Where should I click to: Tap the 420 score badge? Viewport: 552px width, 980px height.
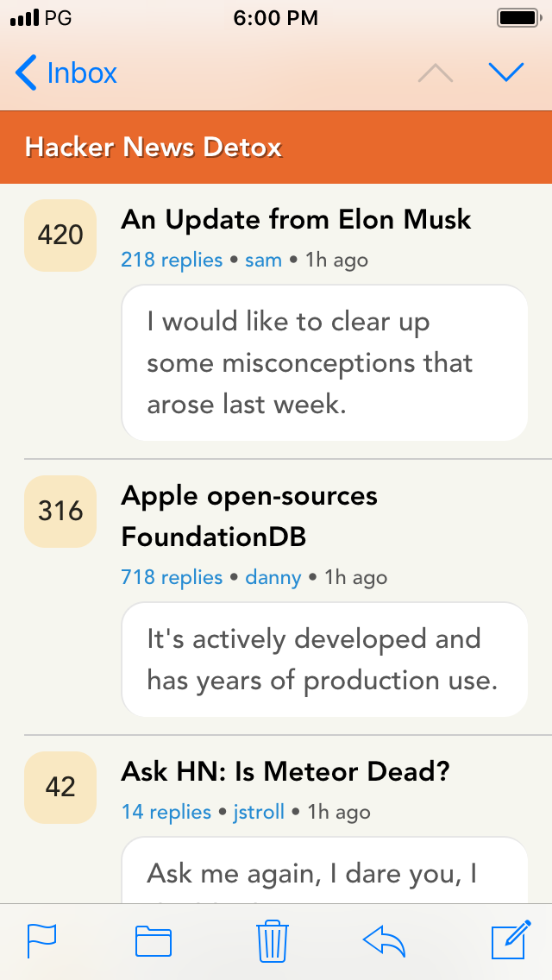60,235
